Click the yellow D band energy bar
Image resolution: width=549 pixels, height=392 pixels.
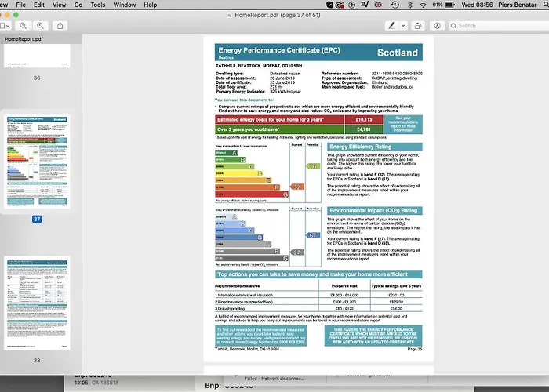238,173
